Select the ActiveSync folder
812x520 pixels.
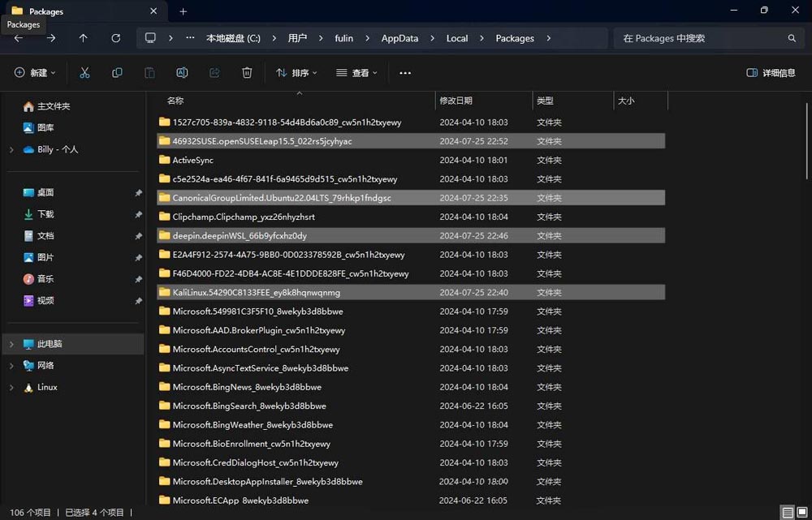coord(193,161)
